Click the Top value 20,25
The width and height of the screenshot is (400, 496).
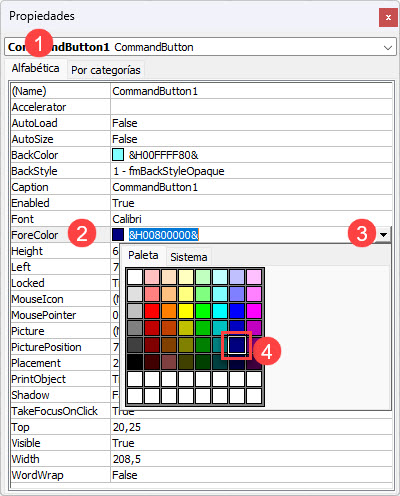point(127,427)
